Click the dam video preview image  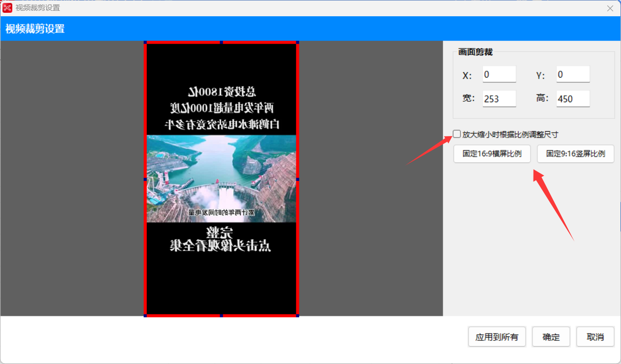pos(221,179)
